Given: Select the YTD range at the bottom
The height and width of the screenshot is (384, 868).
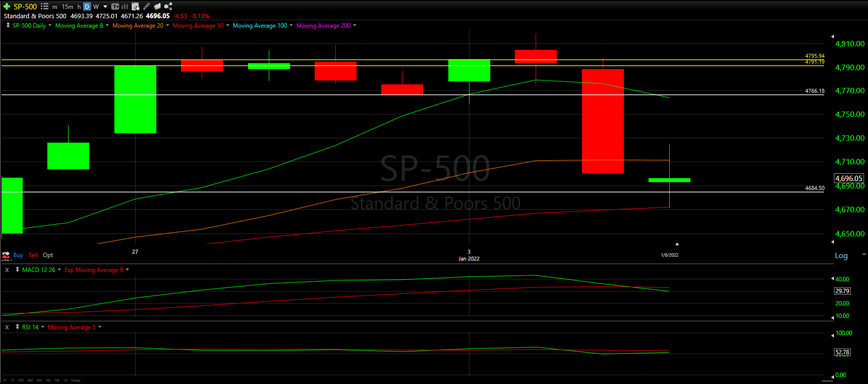Looking at the screenshot, I should pos(21,381).
